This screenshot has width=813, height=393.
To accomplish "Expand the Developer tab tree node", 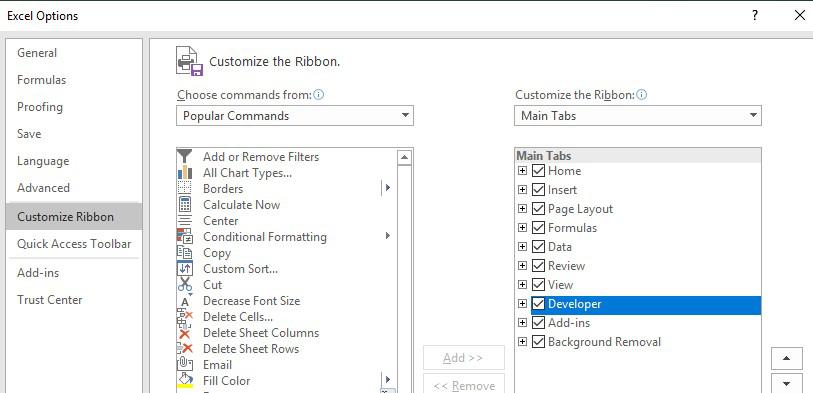I will pos(522,304).
